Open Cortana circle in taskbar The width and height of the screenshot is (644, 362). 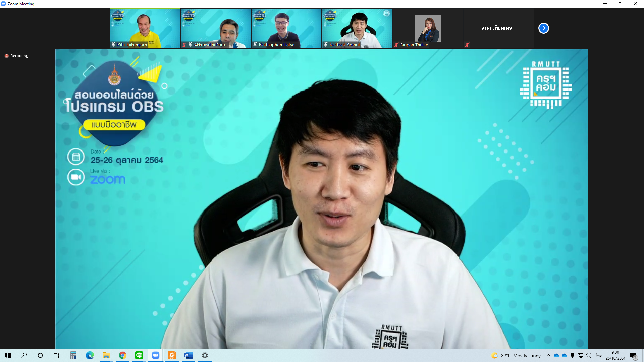click(40, 355)
